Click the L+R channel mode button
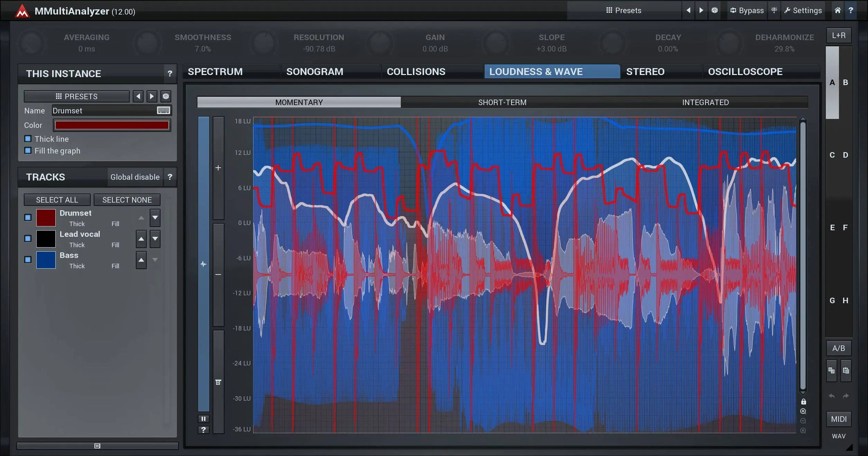The width and height of the screenshot is (868, 456). tap(839, 35)
